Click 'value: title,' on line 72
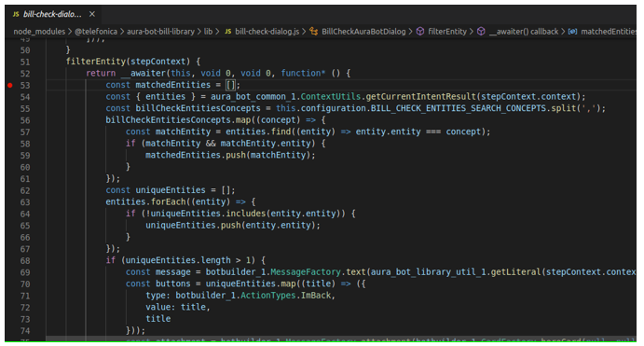This screenshot has height=346, width=644. coord(178,307)
